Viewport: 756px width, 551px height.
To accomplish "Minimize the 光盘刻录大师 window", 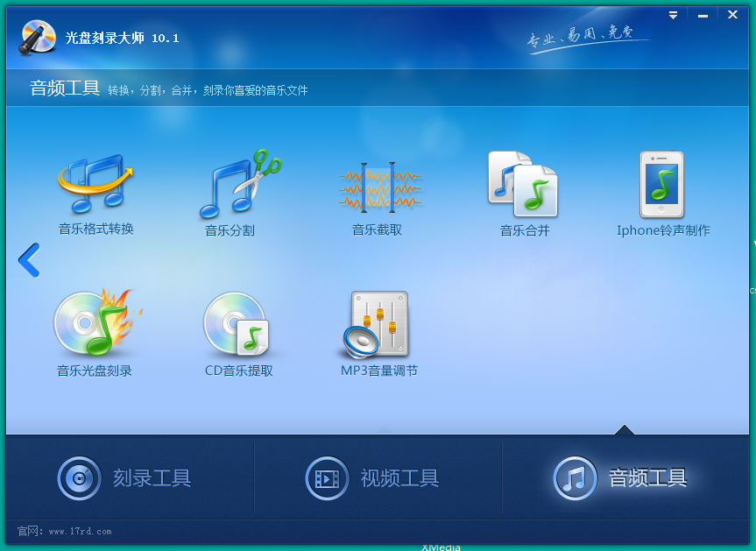I will click(x=703, y=15).
